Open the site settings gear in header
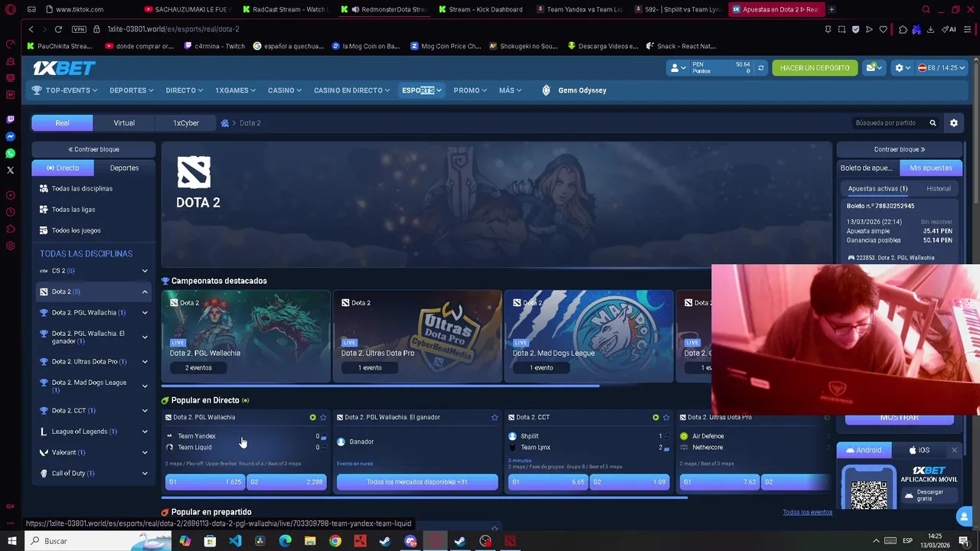 coord(903,68)
